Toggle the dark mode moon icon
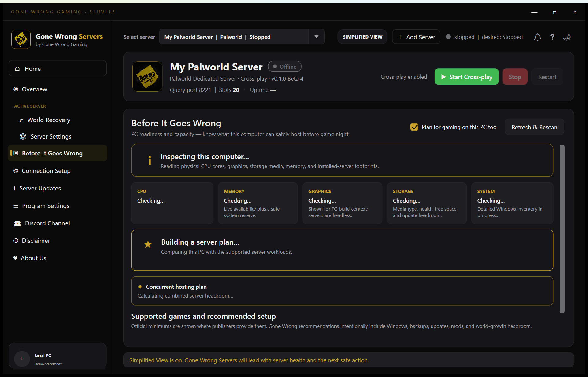 click(567, 37)
